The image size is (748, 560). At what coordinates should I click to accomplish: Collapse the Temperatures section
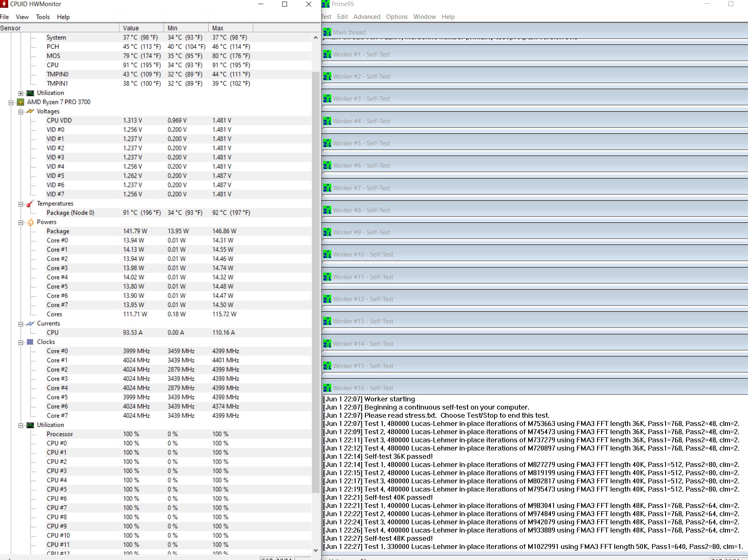[21, 204]
